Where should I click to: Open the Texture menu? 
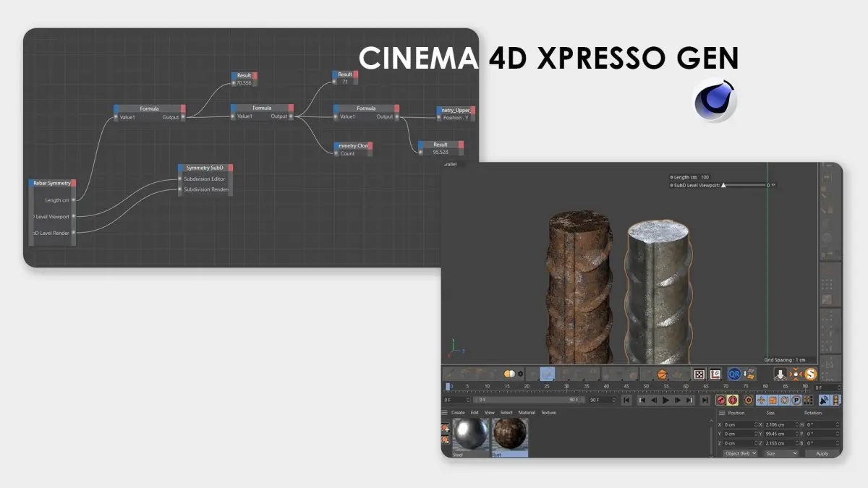pyautogui.click(x=548, y=413)
